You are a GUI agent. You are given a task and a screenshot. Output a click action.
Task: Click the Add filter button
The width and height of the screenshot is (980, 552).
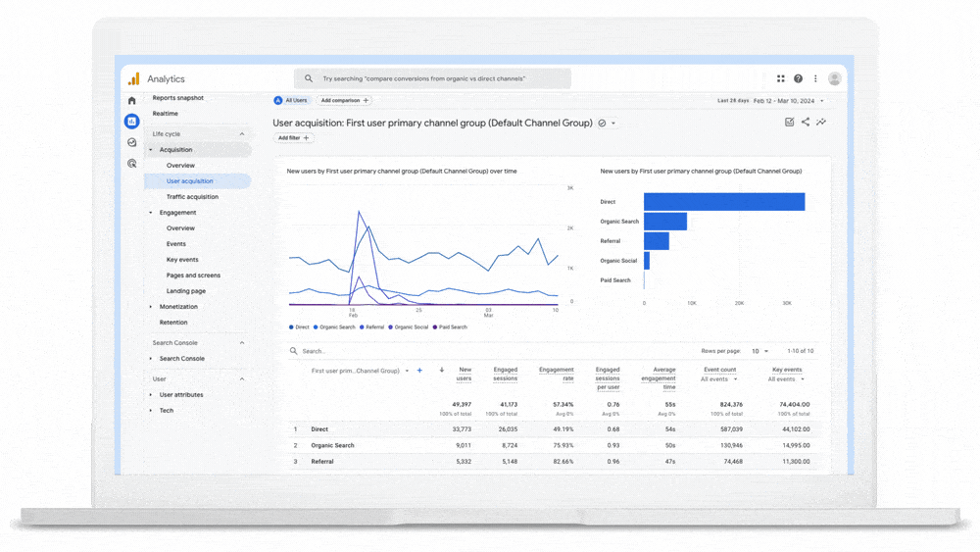(x=293, y=138)
